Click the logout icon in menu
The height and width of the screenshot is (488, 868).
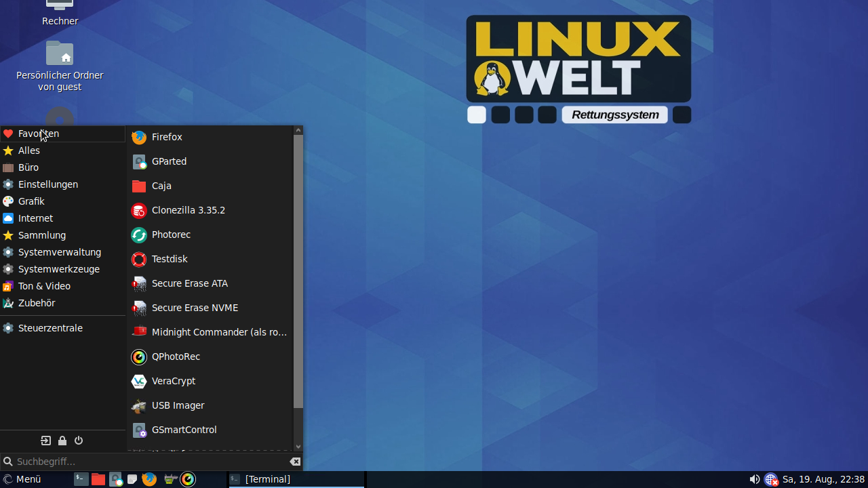pyautogui.click(x=45, y=441)
